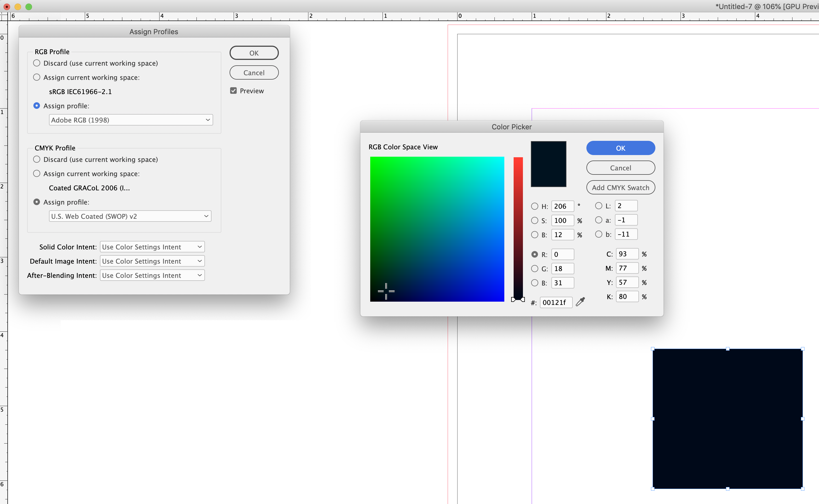Select the H radio button in Color Picker
The width and height of the screenshot is (819, 504).
[534, 206]
